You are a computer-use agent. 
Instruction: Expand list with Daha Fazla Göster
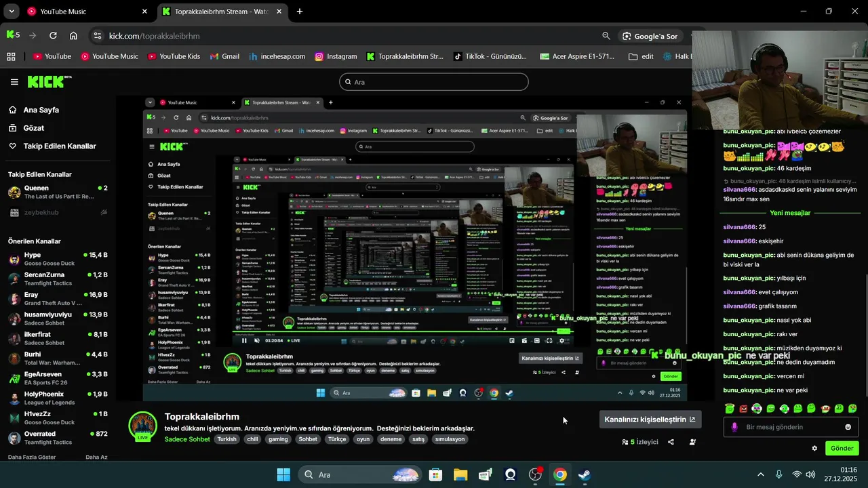[32, 457]
